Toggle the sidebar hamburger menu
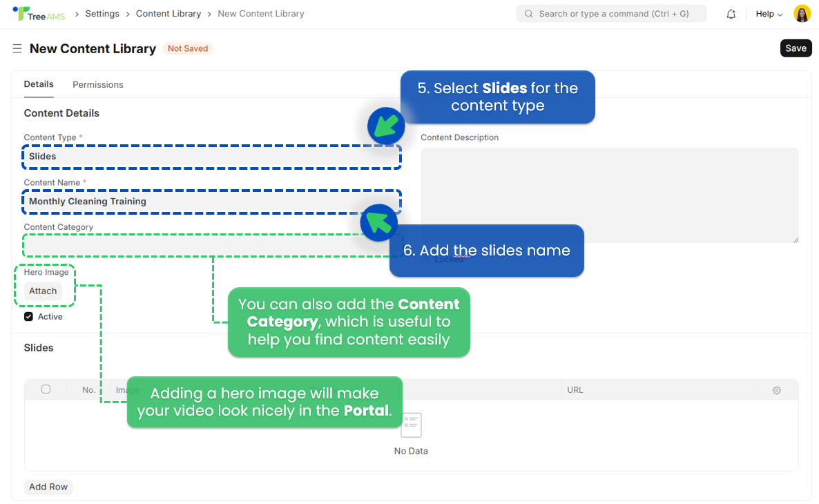This screenshot has width=819, height=504. [x=17, y=48]
